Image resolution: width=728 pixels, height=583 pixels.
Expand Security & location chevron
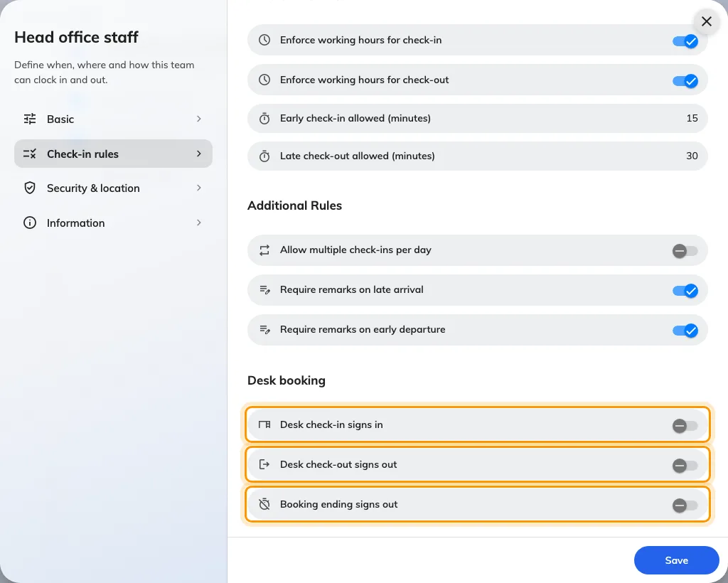[x=199, y=188]
